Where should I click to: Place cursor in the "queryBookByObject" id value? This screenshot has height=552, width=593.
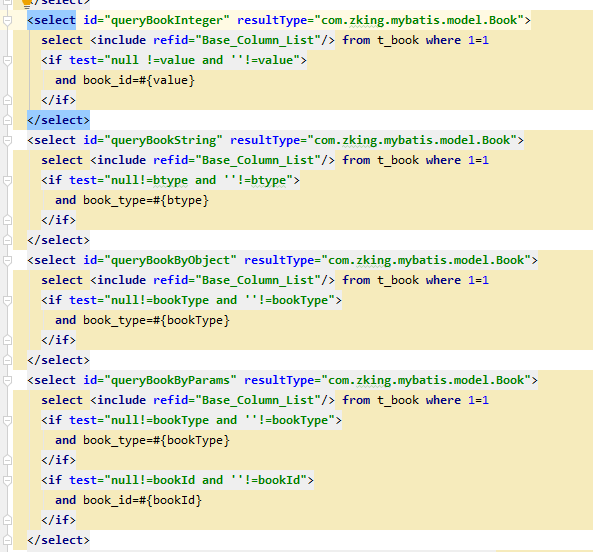click(x=170, y=260)
